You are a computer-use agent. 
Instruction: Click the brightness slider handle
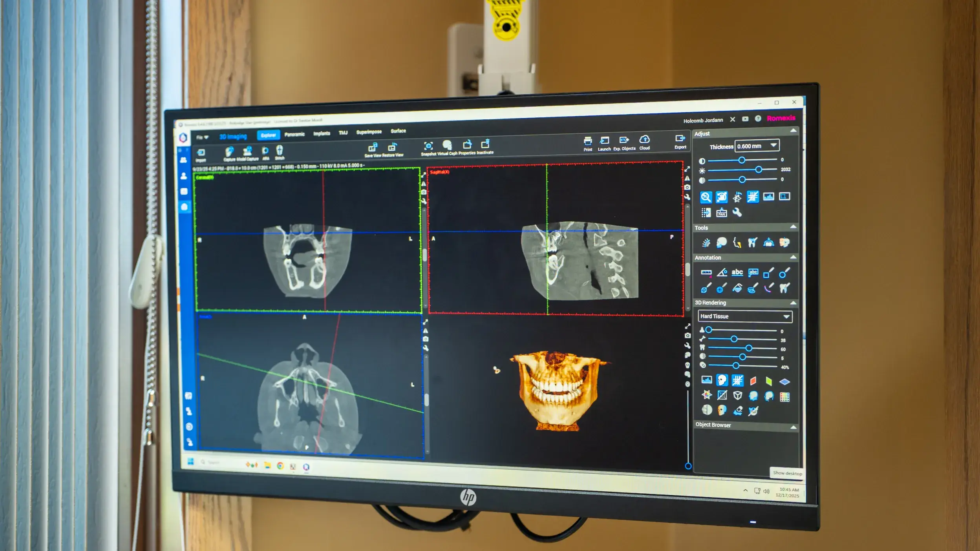[x=759, y=170]
